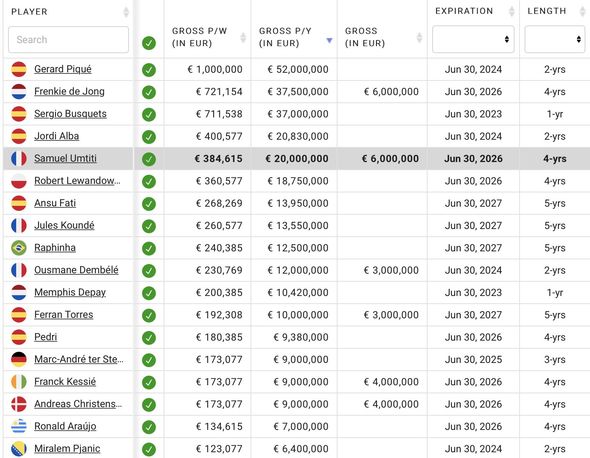
Task: Click Poland flag icon beside Robert Lewandowski
Action: coord(19,181)
